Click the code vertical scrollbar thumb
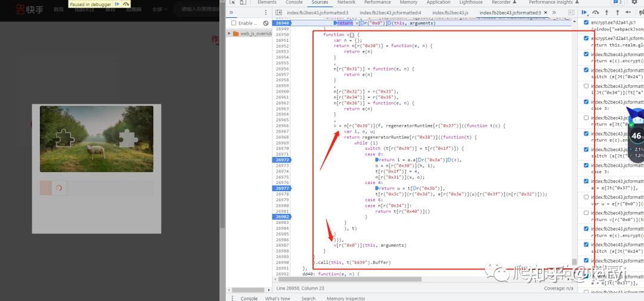 (575, 262)
